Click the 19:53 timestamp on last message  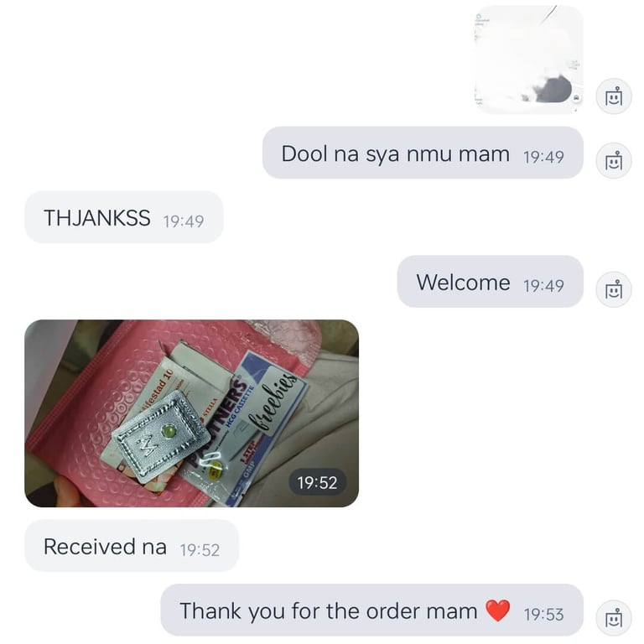[543, 615]
